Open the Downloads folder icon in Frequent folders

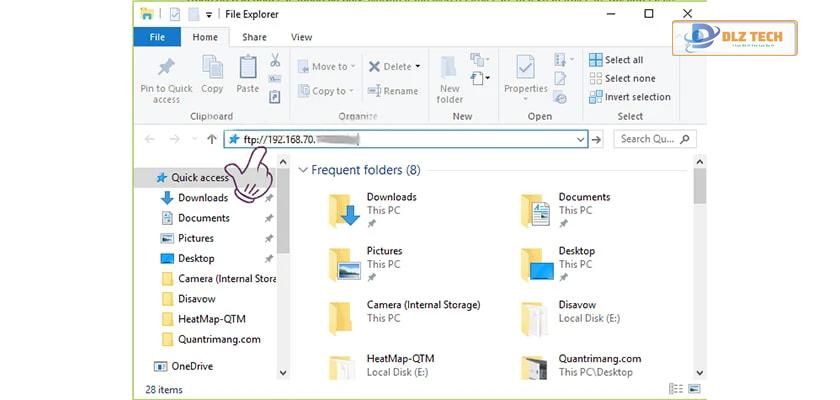point(344,210)
